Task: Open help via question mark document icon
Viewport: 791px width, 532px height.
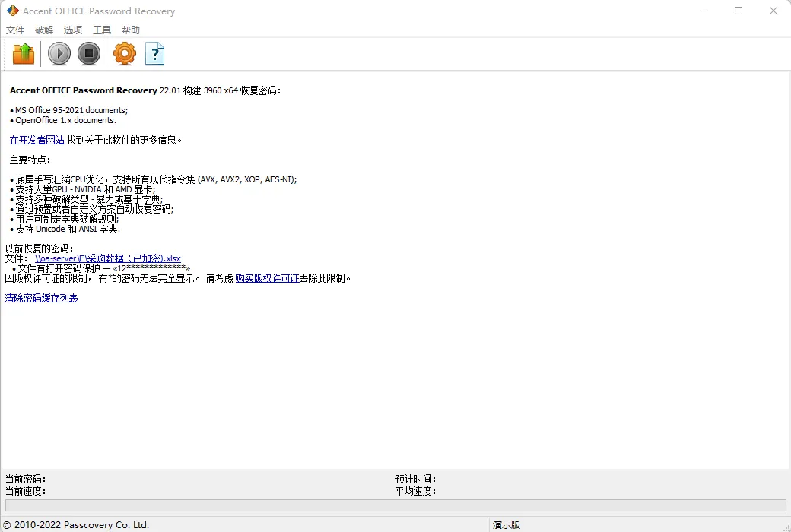Action: (155, 53)
